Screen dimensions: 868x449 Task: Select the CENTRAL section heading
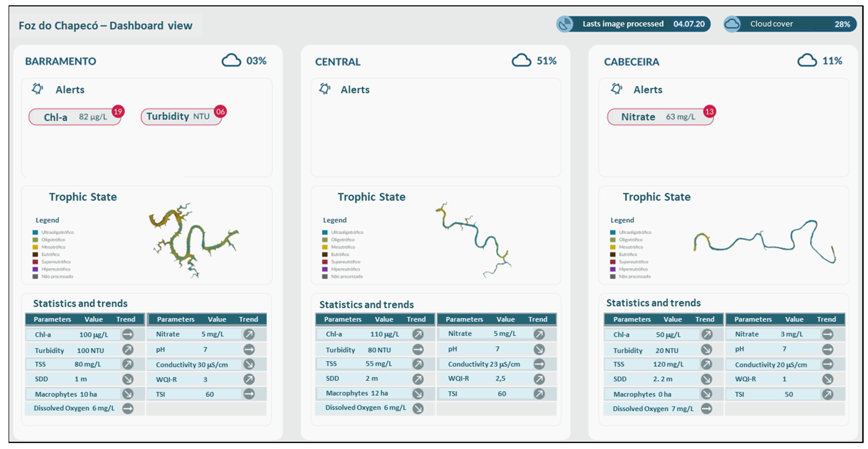[x=338, y=62]
